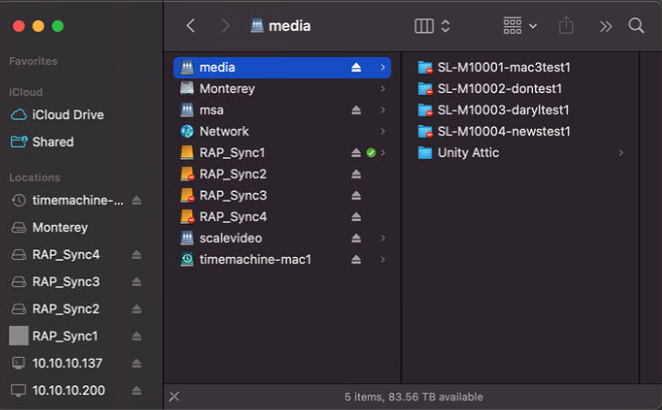Select the Unity Attic folder

(458, 153)
